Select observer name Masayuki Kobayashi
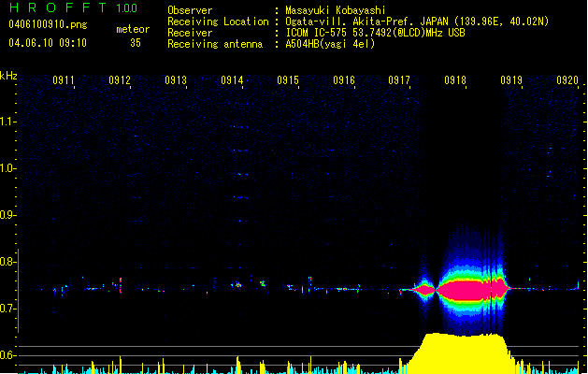 (336, 10)
